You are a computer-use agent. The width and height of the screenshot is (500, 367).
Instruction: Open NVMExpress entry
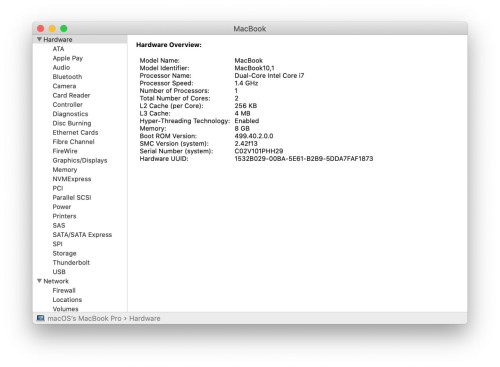point(72,179)
